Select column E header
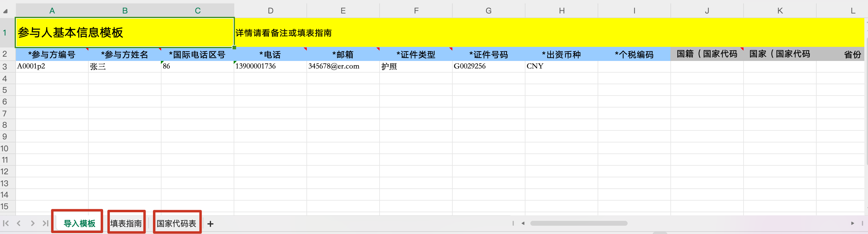The height and width of the screenshot is (234, 868). [343, 10]
